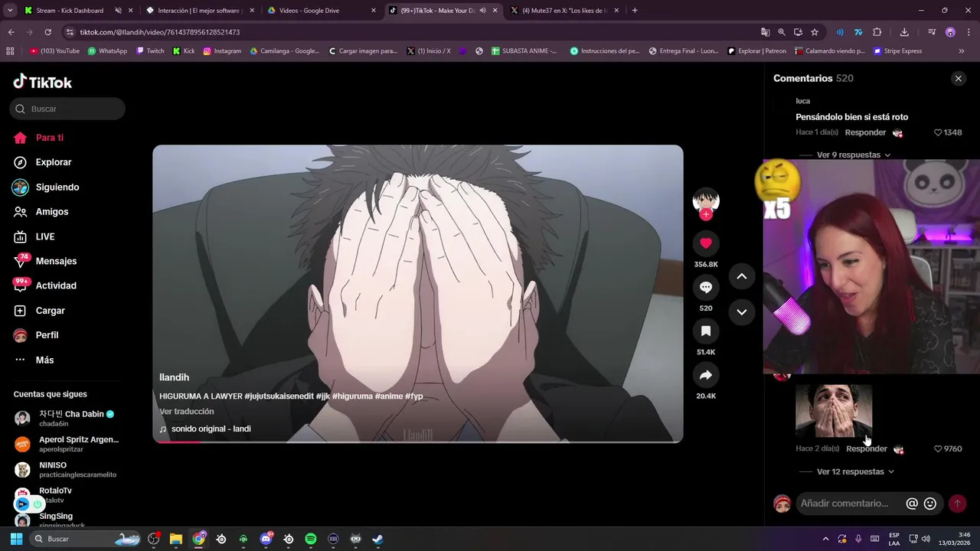The height and width of the screenshot is (551, 980).
Task: Open Spotify from the taskbar
Action: pos(311,539)
